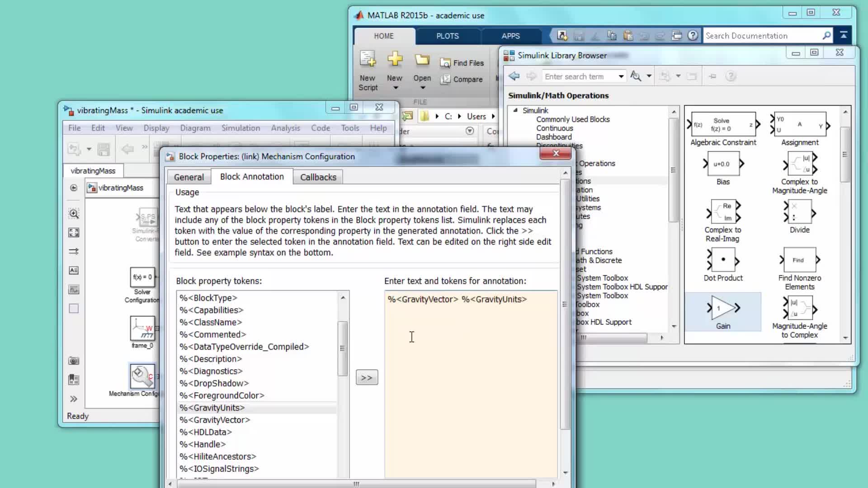This screenshot has height=488, width=868.
Task: Close the Block Properties dialog
Action: pos(556,154)
